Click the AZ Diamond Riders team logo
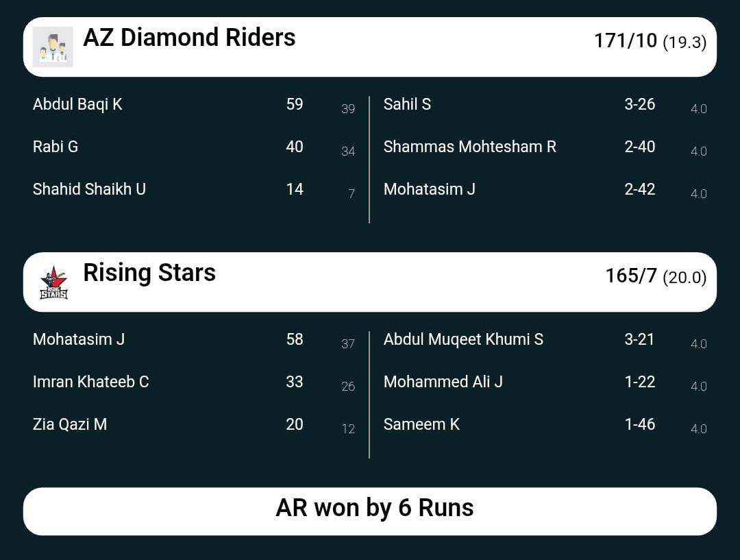740x560 pixels. pyautogui.click(x=53, y=47)
